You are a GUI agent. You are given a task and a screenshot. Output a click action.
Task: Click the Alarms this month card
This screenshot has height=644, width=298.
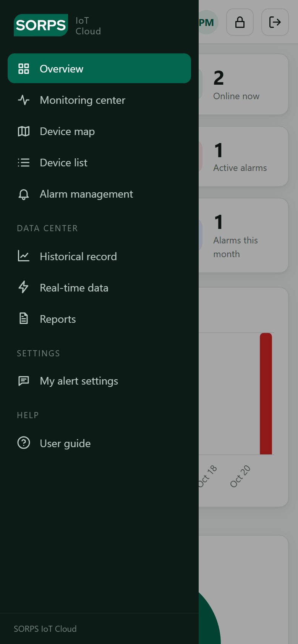[x=243, y=235]
